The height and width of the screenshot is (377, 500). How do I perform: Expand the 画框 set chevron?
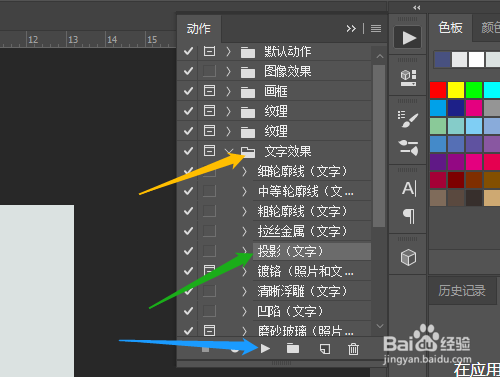(228, 91)
